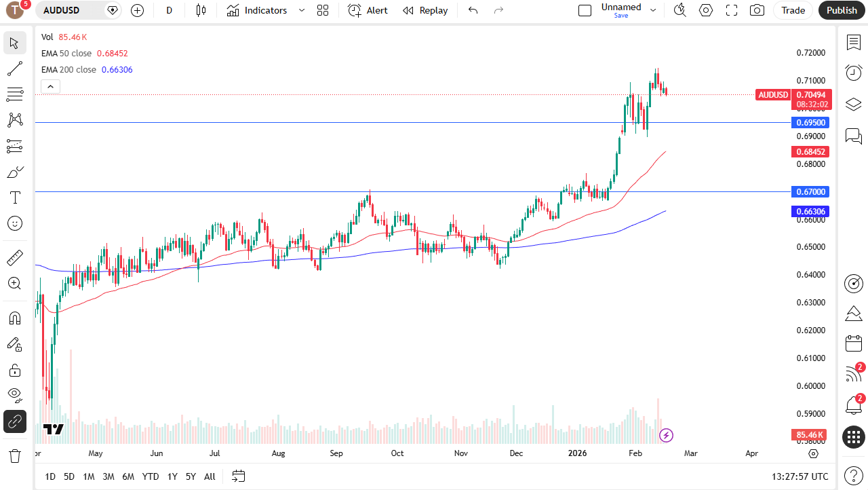The height and width of the screenshot is (490, 868).
Task: Toggle stay in drawing mode pencil-lock
Action: [x=15, y=344]
